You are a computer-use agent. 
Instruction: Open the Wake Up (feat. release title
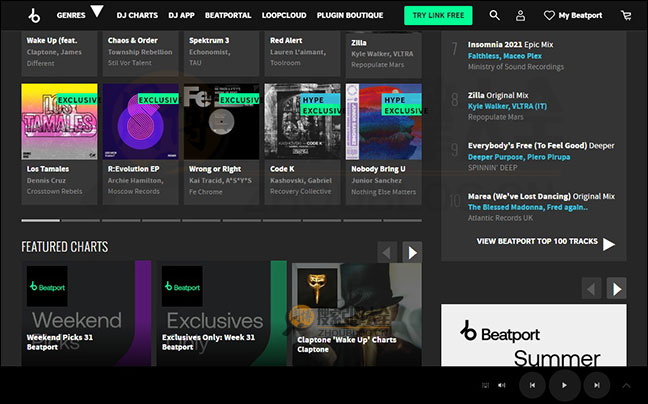coord(52,40)
